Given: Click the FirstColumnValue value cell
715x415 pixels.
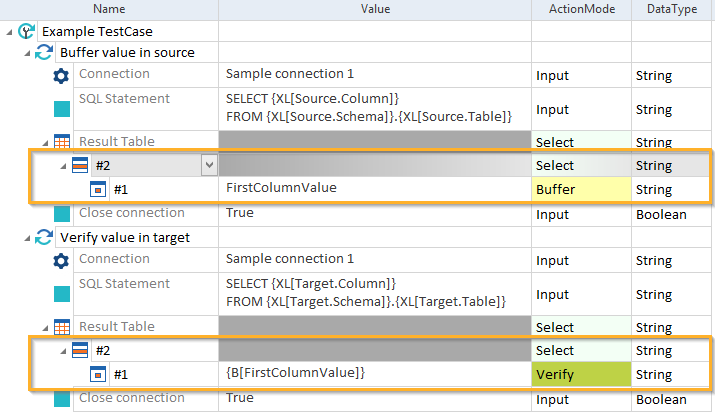Looking at the screenshot, I should [375, 188].
